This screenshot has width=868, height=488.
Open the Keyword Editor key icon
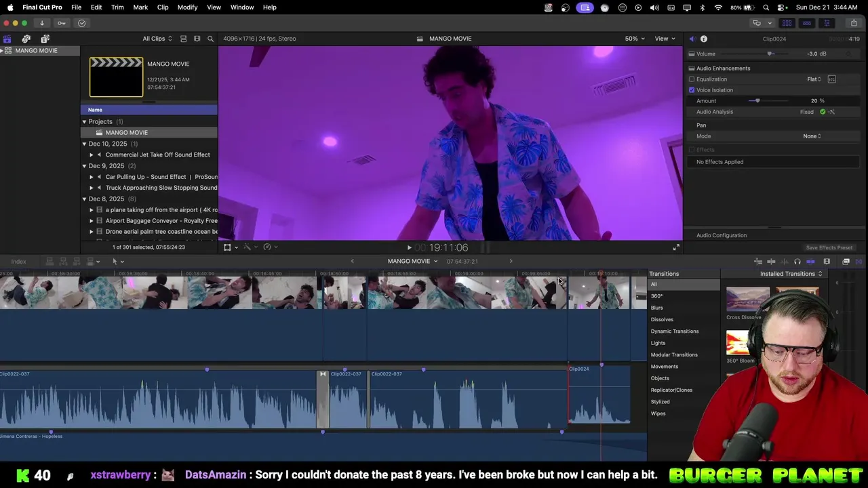62,23
